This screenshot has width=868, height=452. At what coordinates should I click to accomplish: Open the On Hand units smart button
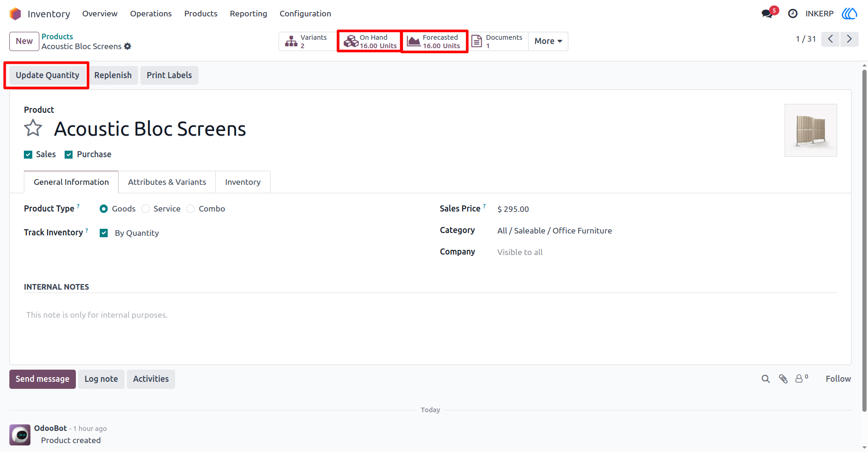click(x=370, y=41)
